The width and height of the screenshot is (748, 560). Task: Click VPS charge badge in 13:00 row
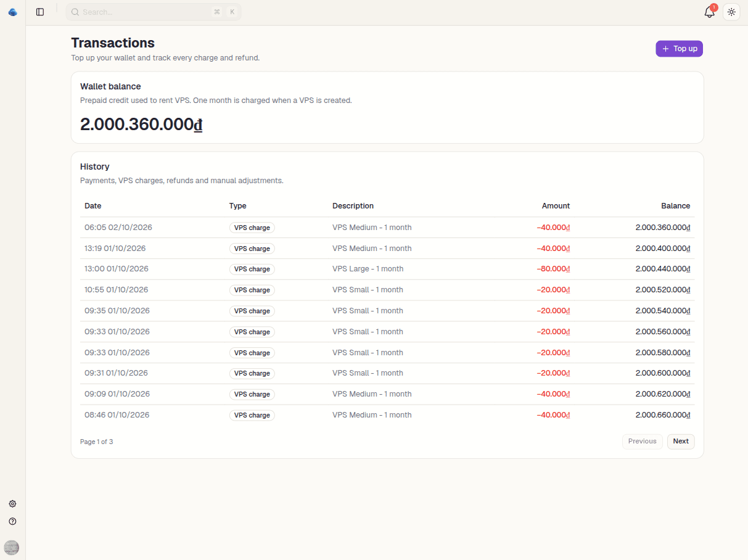(252, 269)
